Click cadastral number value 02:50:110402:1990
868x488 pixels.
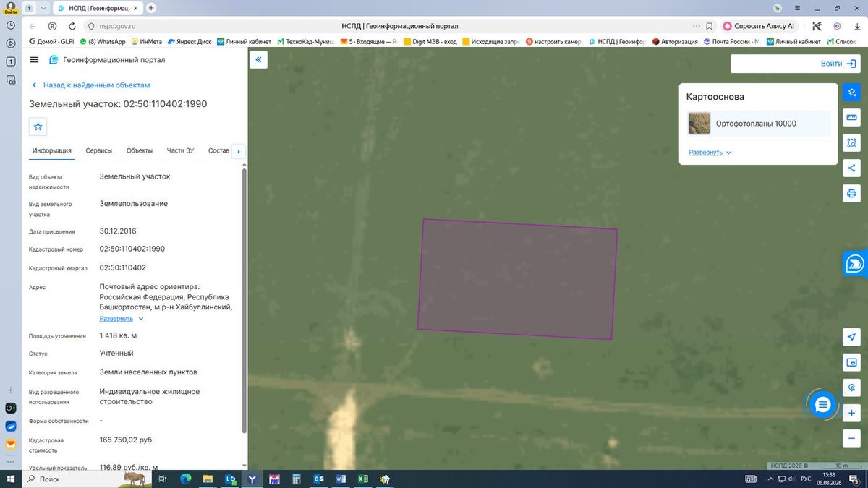[132, 249]
